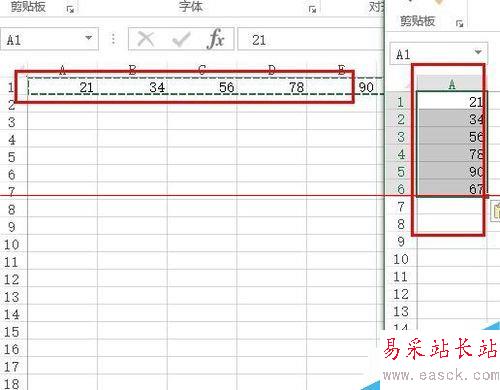This screenshot has width=500, height=390.
Task: Click formula bar options dots handle
Action: coord(113,39)
